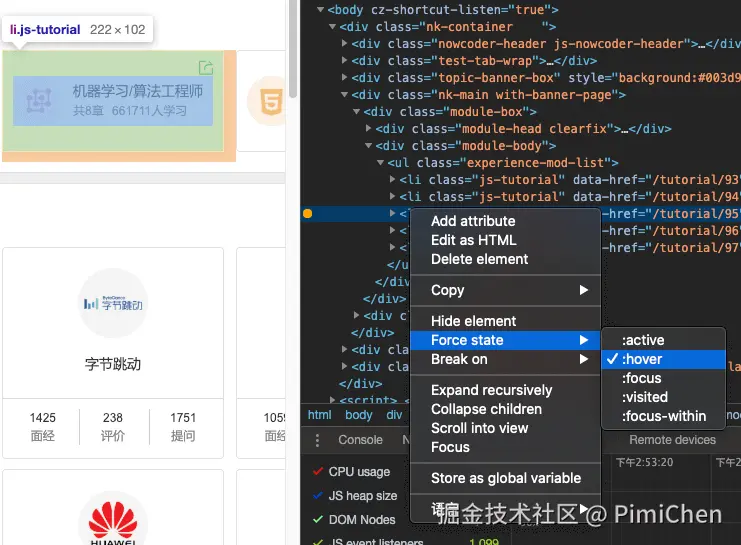Open the Break on submenu
This screenshot has width=741, height=545.
(505, 359)
